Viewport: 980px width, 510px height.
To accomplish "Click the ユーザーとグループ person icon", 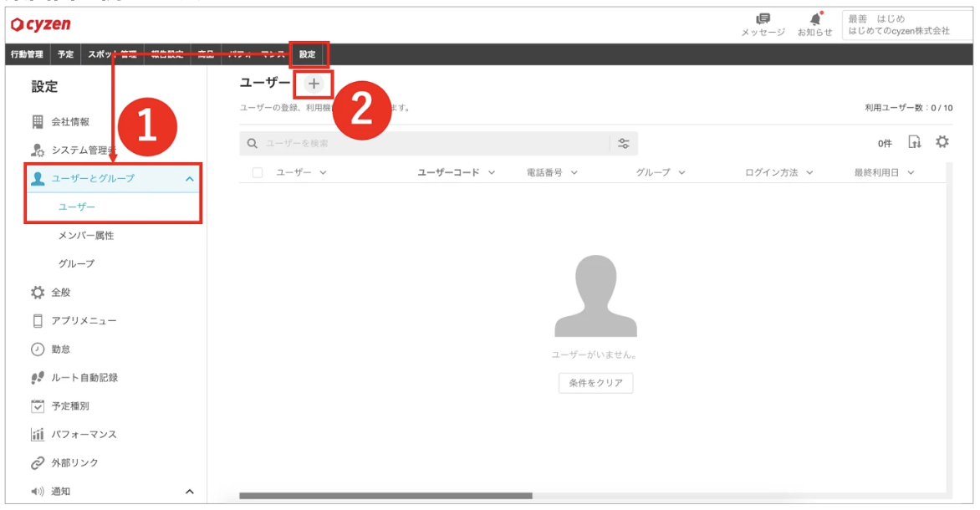I will pos(38,179).
